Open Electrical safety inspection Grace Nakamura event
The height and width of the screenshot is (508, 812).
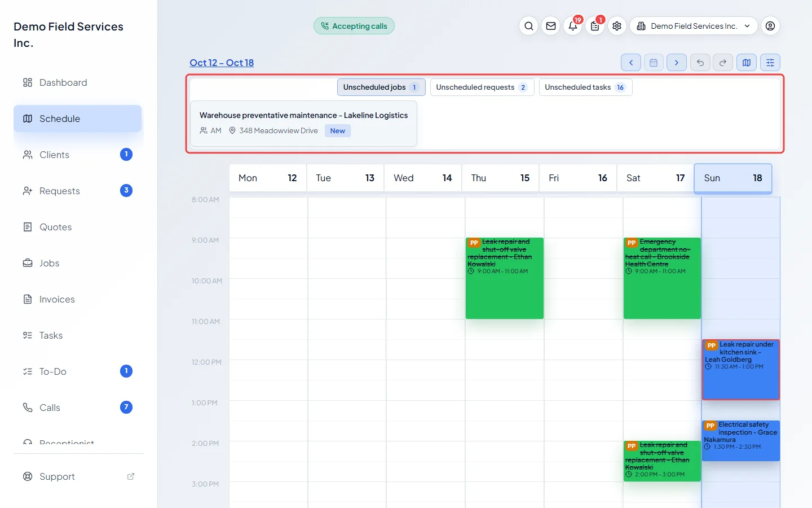coord(741,441)
